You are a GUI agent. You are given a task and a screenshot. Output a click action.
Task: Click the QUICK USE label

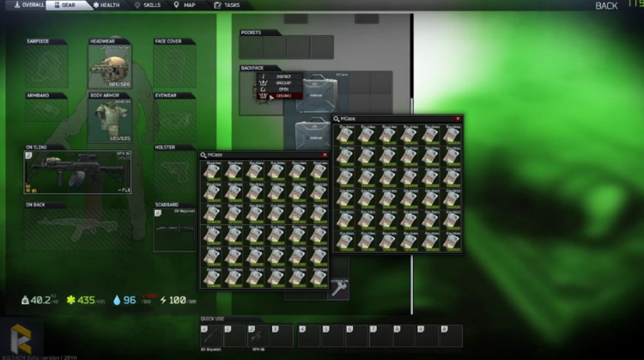[212, 319]
